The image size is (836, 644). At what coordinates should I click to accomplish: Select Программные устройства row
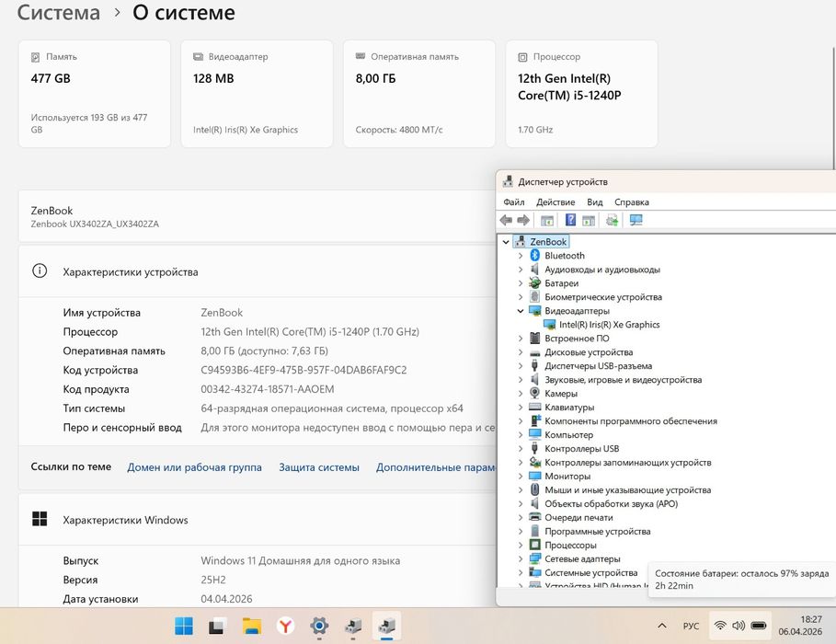point(598,531)
